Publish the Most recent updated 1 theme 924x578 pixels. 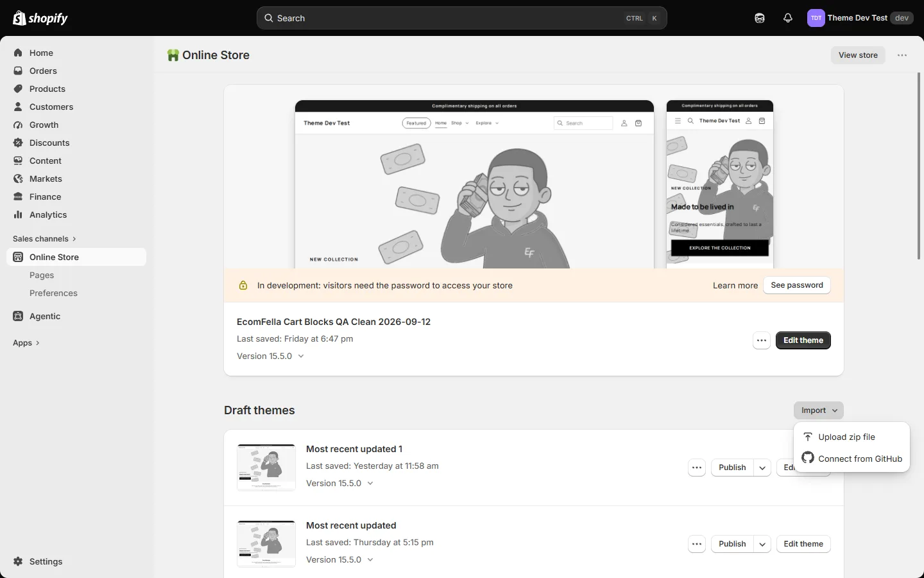click(x=732, y=468)
